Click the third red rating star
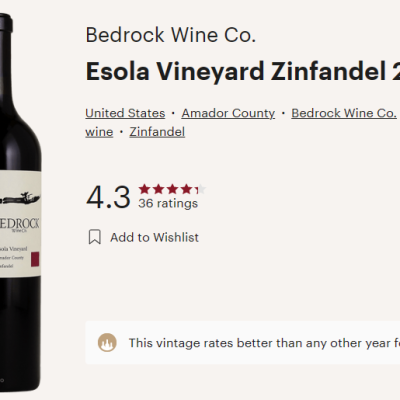400x400 pixels. point(172,189)
